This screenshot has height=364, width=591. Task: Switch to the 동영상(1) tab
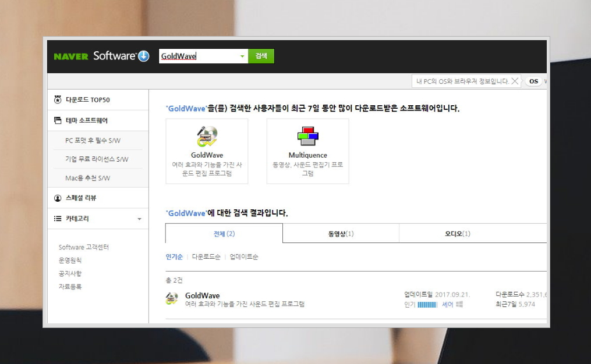(x=341, y=234)
